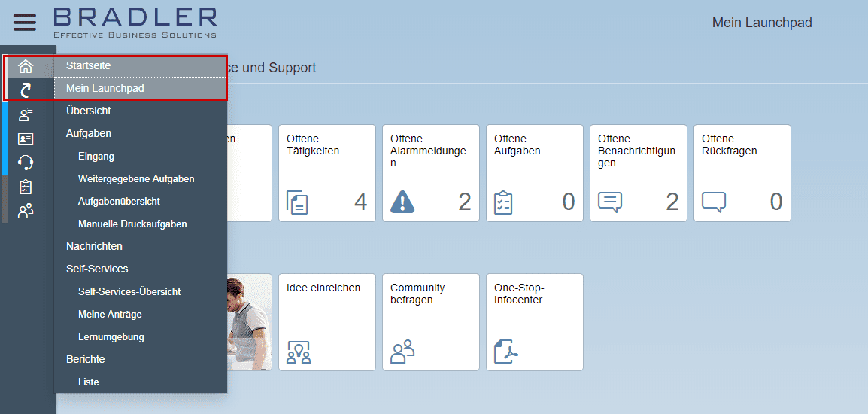Open Lernumgebung submenu item
Screen dimensions: 868x414
pyautogui.click(x=141, y=337)
